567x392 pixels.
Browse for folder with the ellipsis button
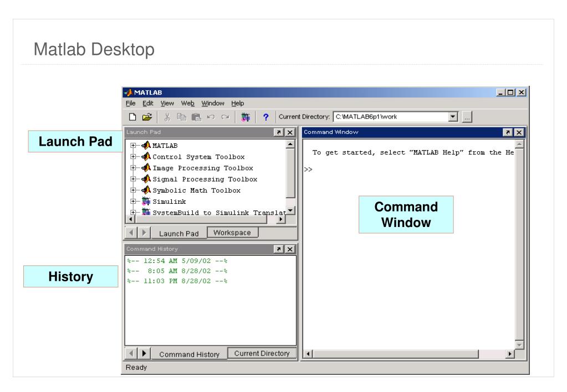click(x=467, y=117)
